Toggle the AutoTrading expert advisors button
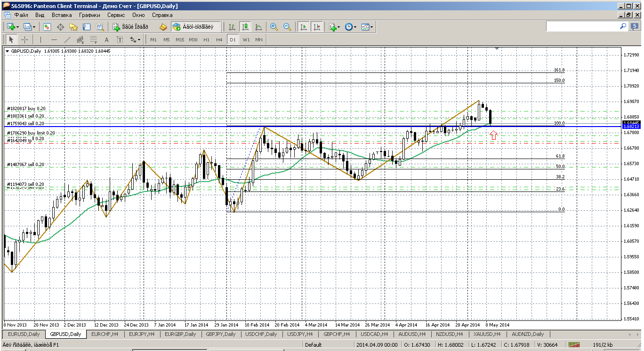Viewport: 644px width, 351px height. (193, 27)
